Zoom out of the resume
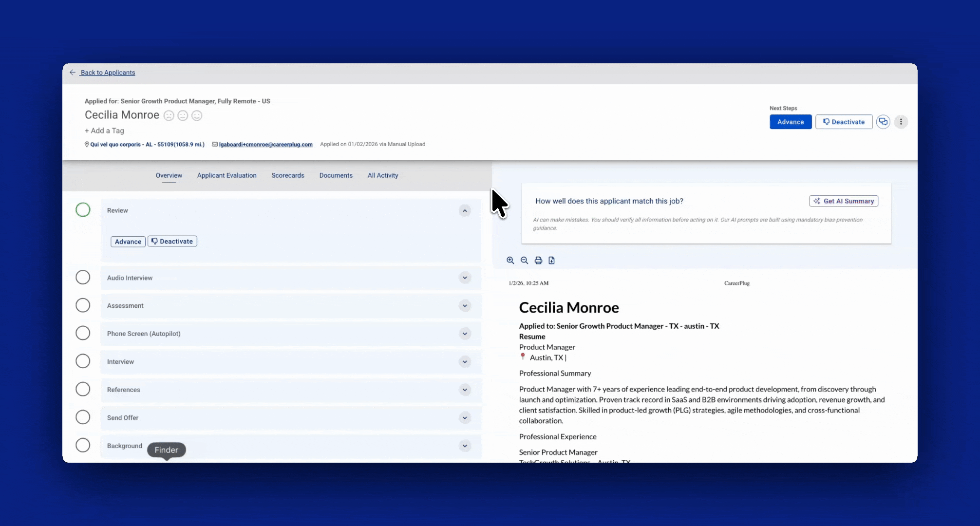The height and width of the screenshot is (526, 980). pos(524,261)
